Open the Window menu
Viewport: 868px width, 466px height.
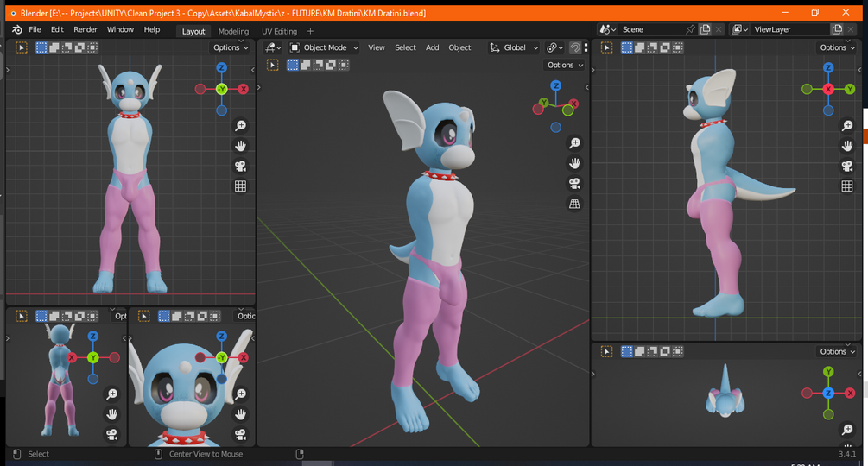point(120,30)
